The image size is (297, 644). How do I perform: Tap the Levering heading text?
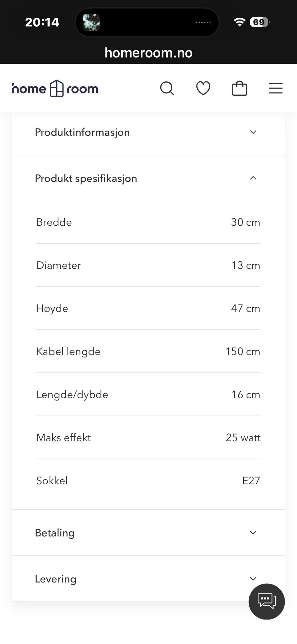[x=56, y=579]
